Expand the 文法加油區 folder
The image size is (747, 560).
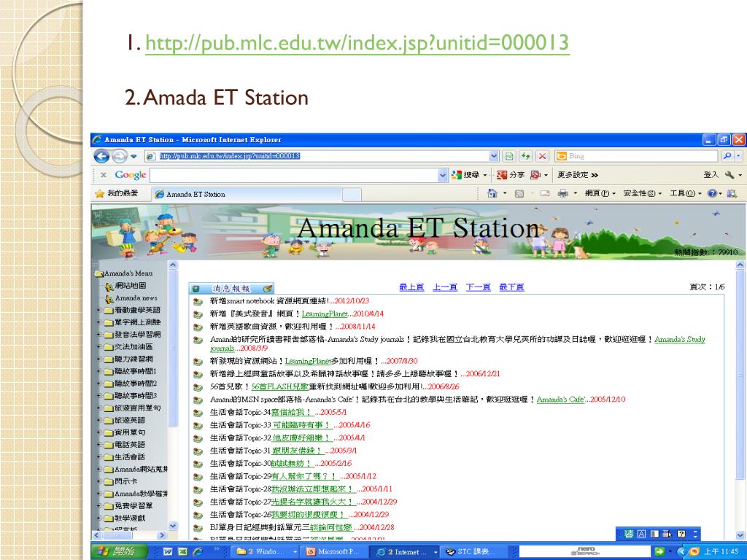[x=99, y=346]
